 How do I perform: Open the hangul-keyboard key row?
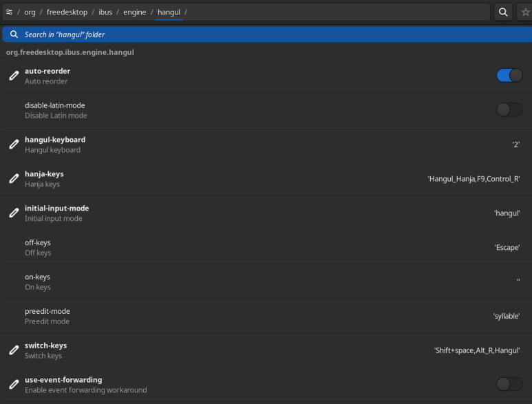click(x=266, y=145)
